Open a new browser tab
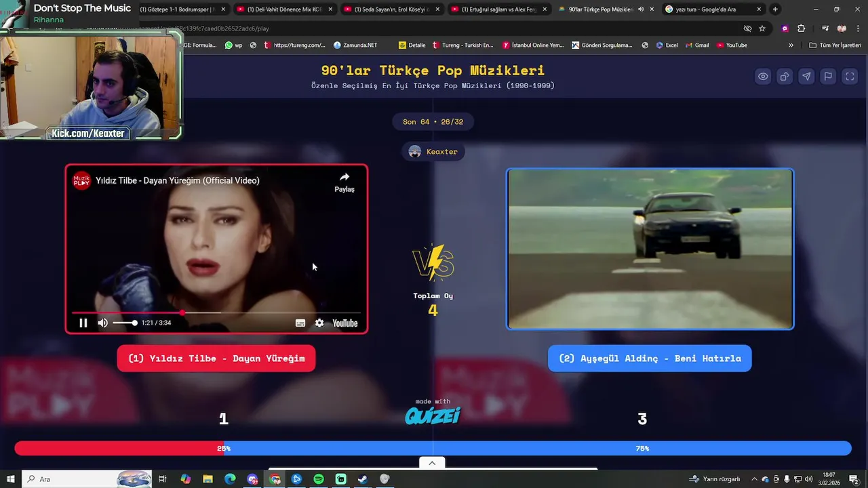Screen dimensions: 868x488 [775, 9]
